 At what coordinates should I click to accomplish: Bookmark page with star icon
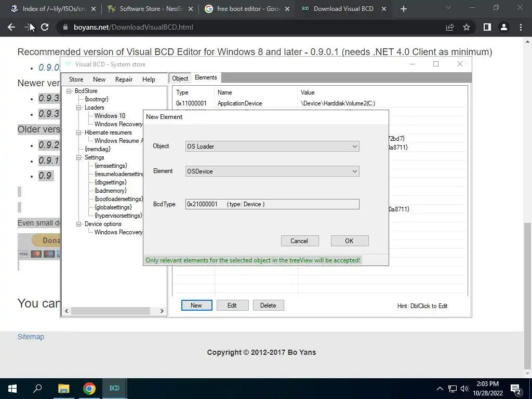click(467, 27)
